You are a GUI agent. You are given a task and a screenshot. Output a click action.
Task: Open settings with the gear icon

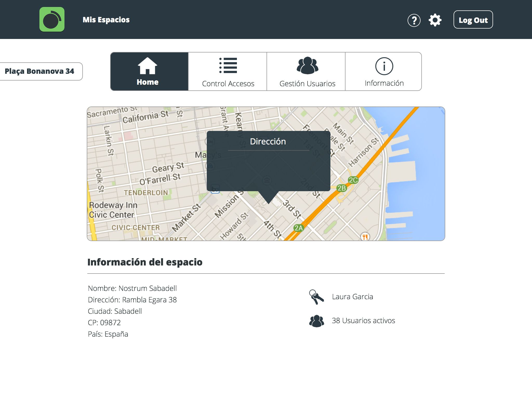coord(435,20)
